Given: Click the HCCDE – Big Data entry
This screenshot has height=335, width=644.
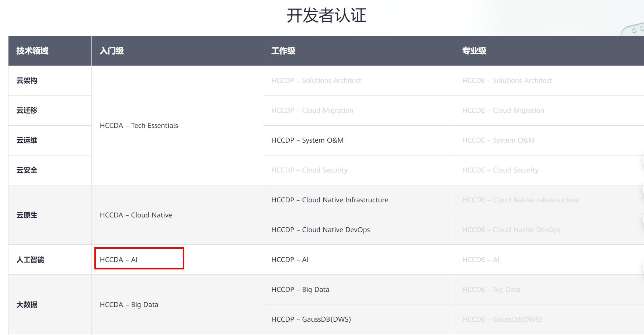Looking at the screenshot, I should [x=491, y=290].
